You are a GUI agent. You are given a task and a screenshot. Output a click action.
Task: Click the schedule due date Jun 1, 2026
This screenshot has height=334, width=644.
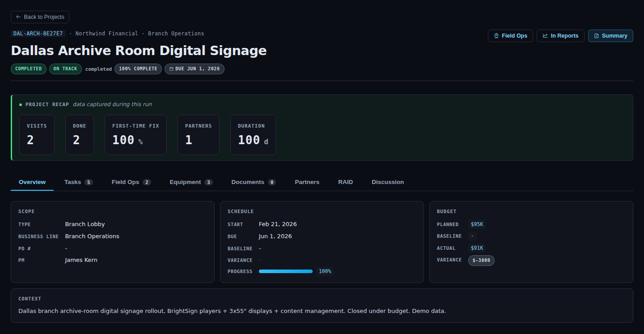tap(275, 236)
